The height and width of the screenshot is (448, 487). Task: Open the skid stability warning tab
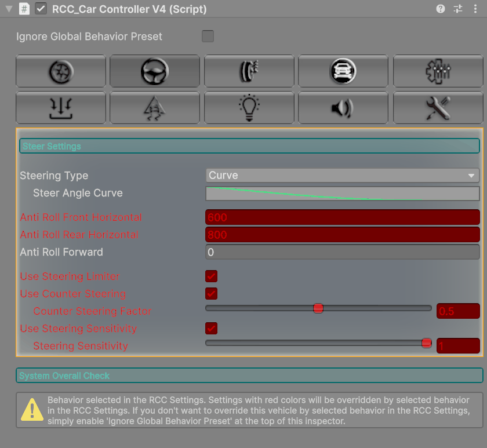pos(155,108)
